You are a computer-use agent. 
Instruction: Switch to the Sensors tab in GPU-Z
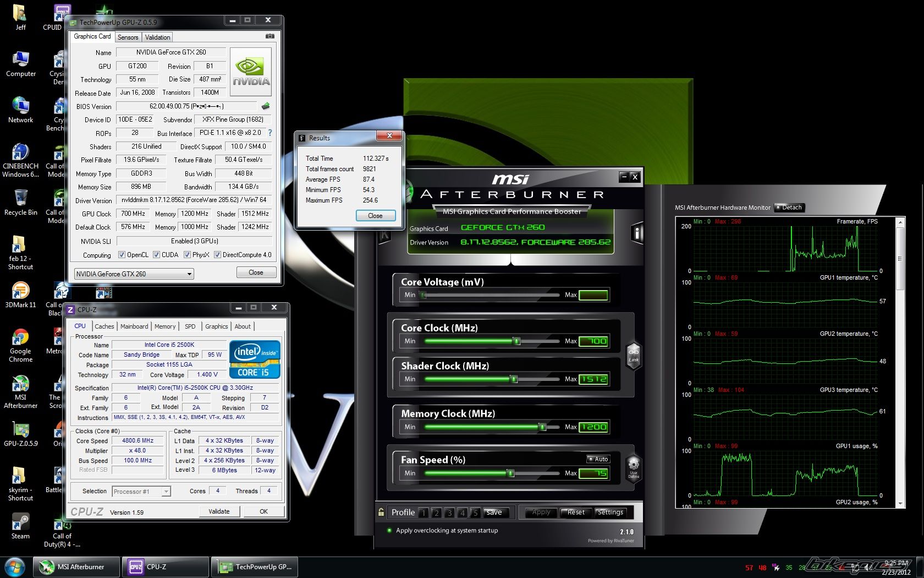click(x=128, y=37)
